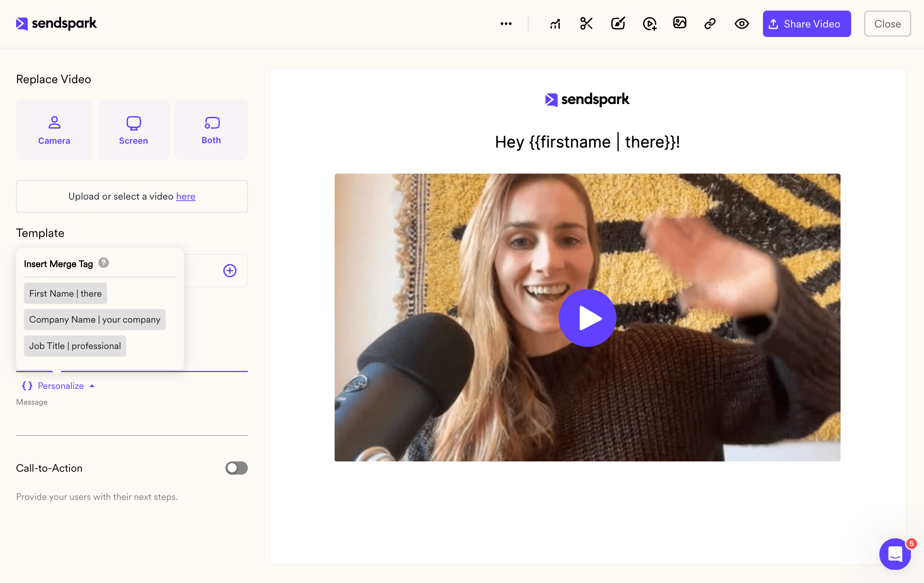This screenshot has width=924, height=583.
Task: Preview video with the eye icon
Action: pos(742,24)
